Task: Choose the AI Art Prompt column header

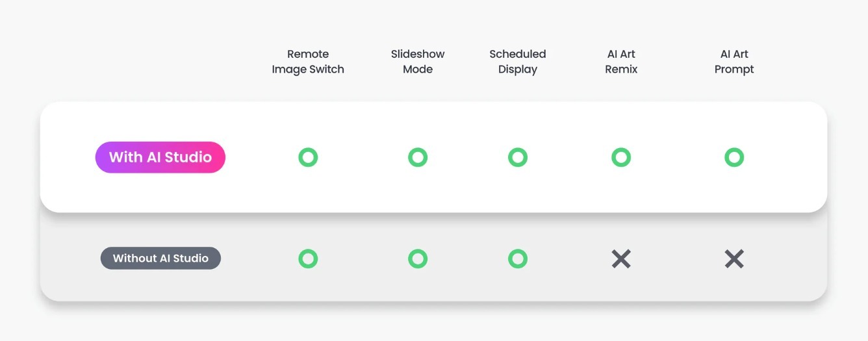Action: point(734,62)
